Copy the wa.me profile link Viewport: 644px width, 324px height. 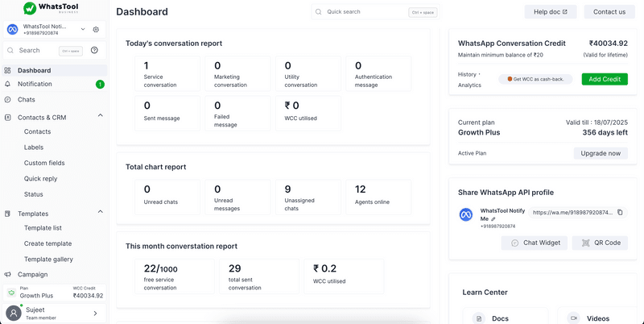point(620,213)
